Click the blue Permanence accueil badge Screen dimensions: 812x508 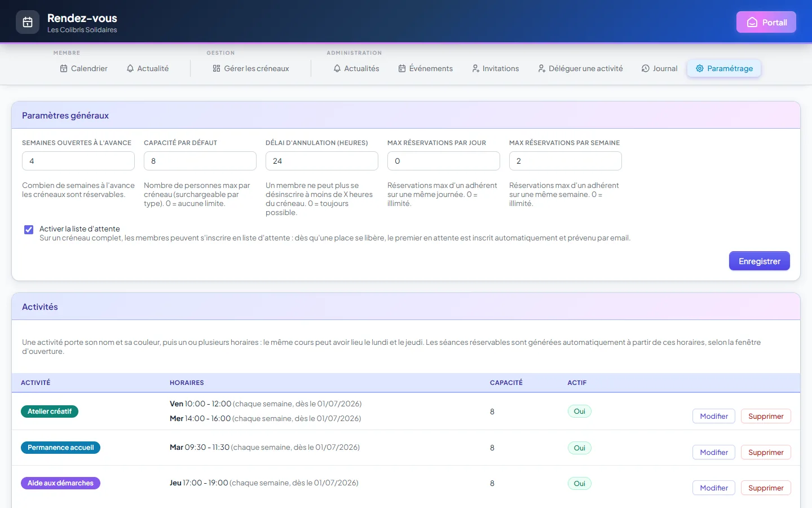pyautogui.click(x=61, y=448)
